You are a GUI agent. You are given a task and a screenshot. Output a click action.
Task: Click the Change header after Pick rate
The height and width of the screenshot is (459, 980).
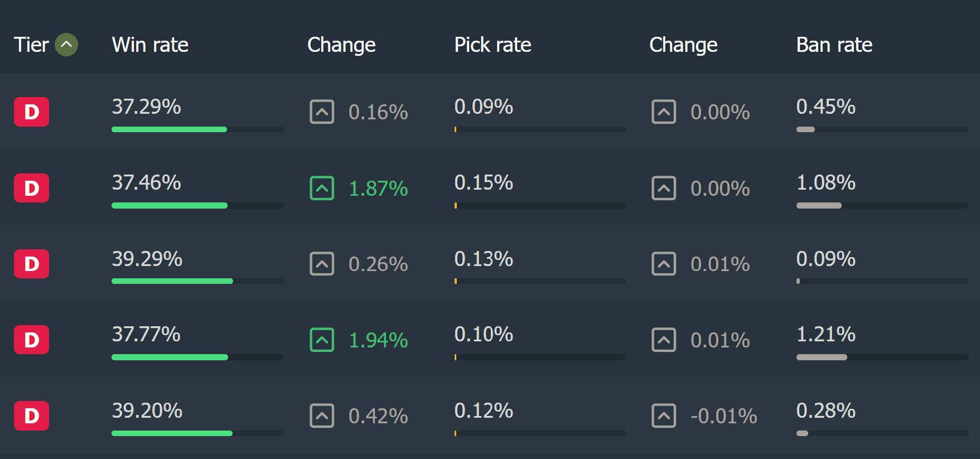(683, 45)
